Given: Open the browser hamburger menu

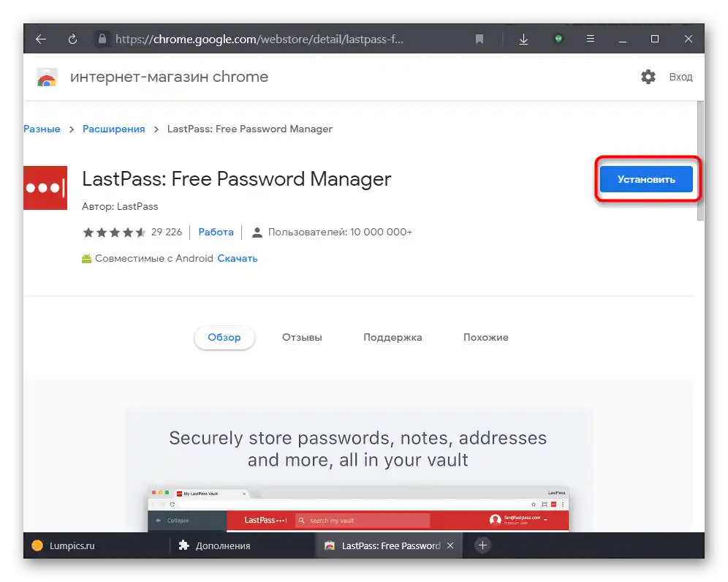Looking at the screenshot, I should pos(591,39).
